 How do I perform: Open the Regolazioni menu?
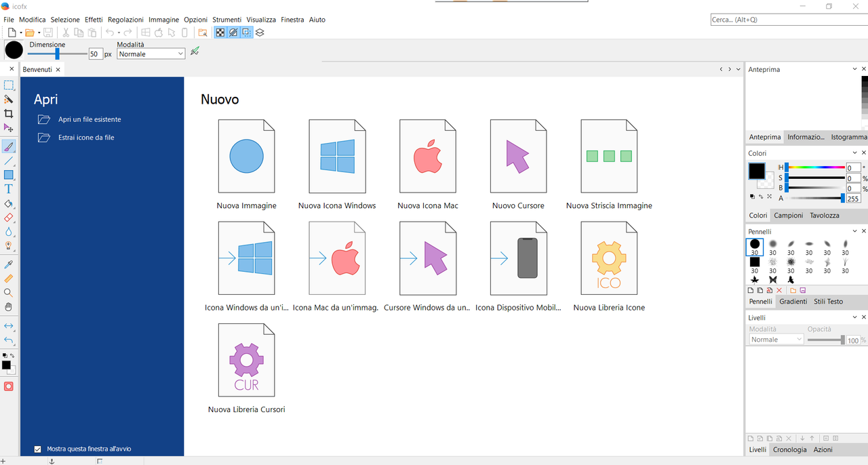(x=126, y=20)
